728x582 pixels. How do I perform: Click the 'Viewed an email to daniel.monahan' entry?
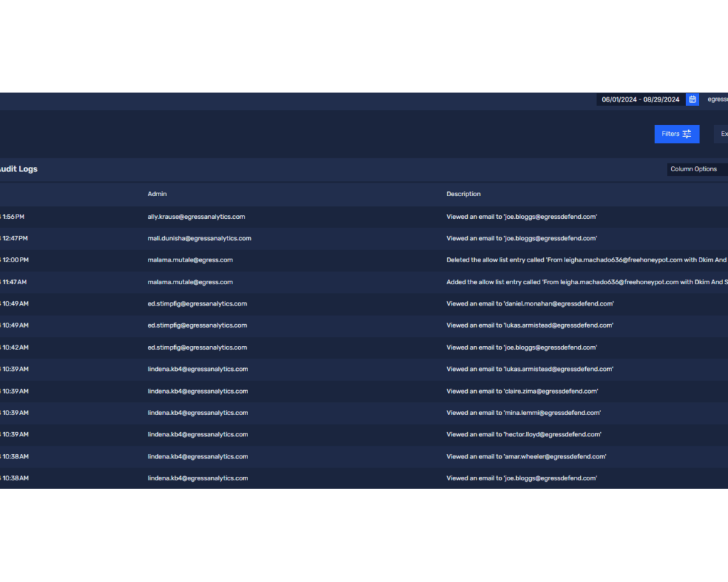(523, 303)
